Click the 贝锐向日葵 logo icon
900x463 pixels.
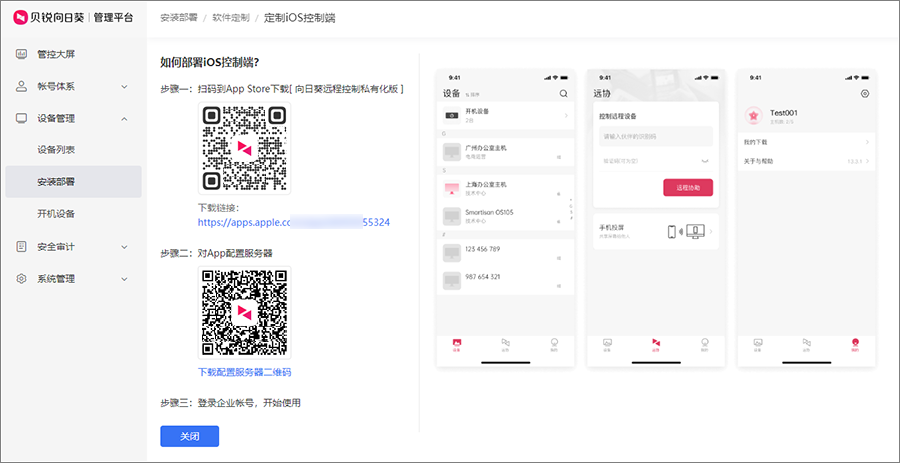click(21, 18)
